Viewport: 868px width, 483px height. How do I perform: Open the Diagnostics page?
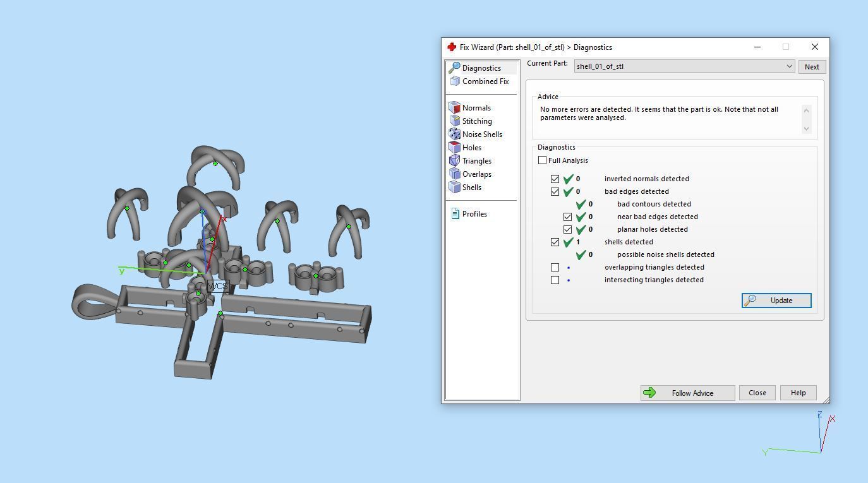coord(481,68)
